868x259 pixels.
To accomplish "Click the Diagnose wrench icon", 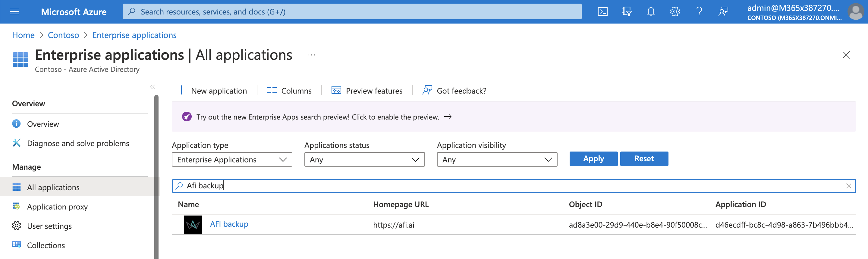I will pyautogui.click(x=16, y=143).
